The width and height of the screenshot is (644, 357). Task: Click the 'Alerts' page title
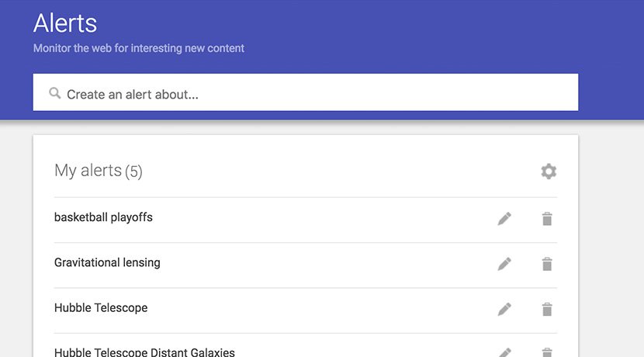pos(65,23)
